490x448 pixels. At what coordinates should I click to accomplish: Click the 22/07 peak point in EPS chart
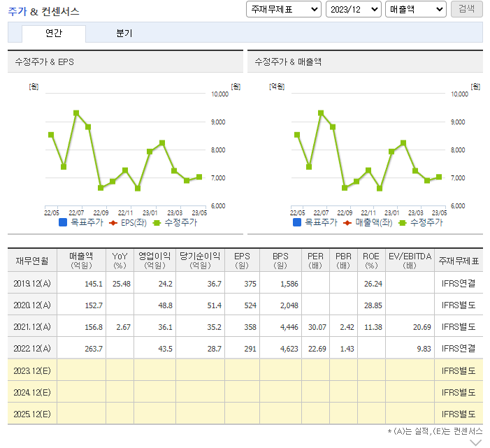(76, 113)
